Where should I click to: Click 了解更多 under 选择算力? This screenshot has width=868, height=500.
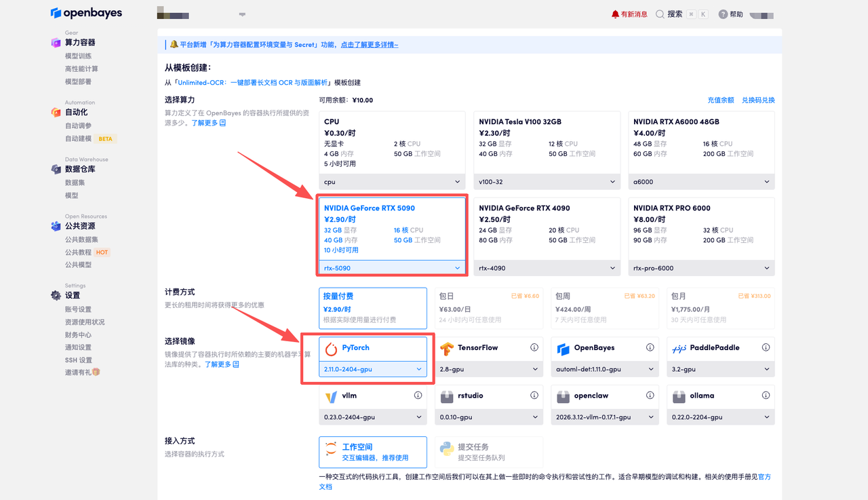(x=209, y=123)
